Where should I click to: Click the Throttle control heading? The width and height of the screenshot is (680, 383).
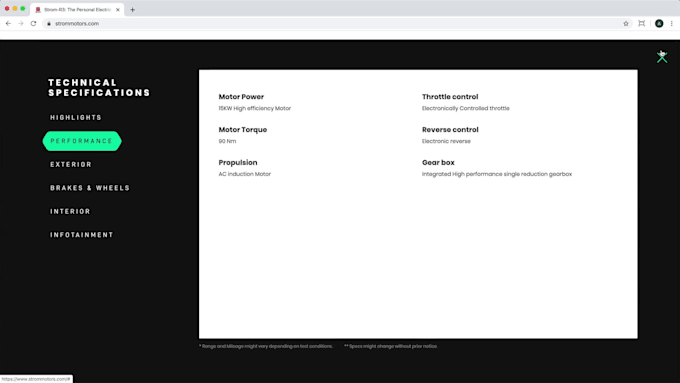(x=450, y=97)
